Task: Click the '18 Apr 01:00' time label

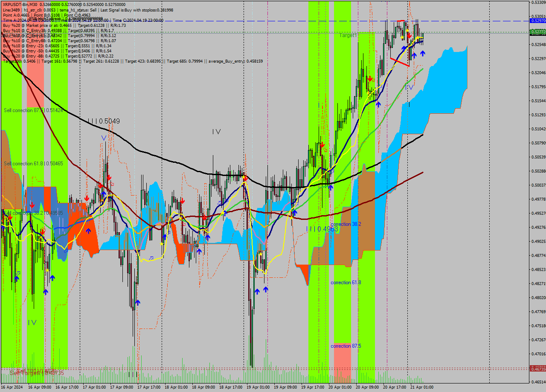Action: [x=176, y=388]
